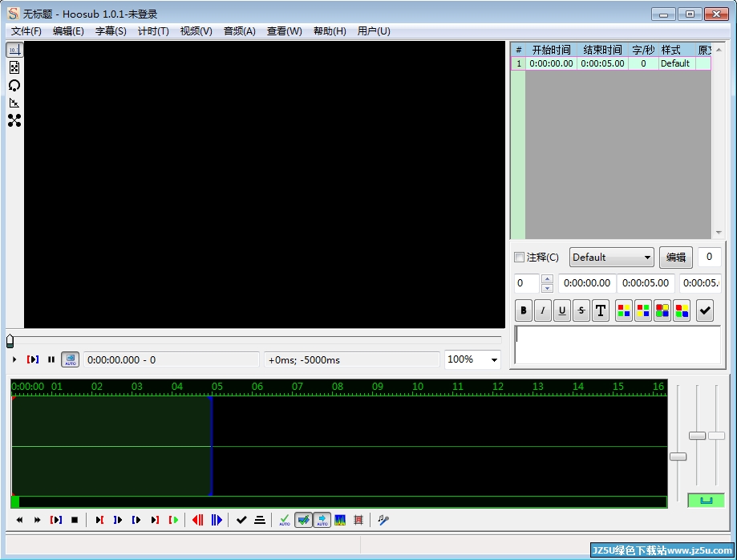The image size is (737, 560).
Task: Play from selection start to file end
Action: click(x=173, y=520)
